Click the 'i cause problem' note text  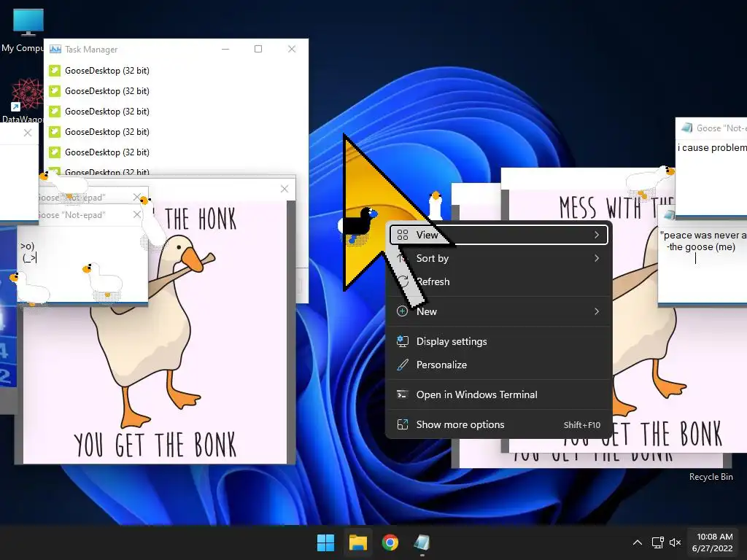pos(712,147)
